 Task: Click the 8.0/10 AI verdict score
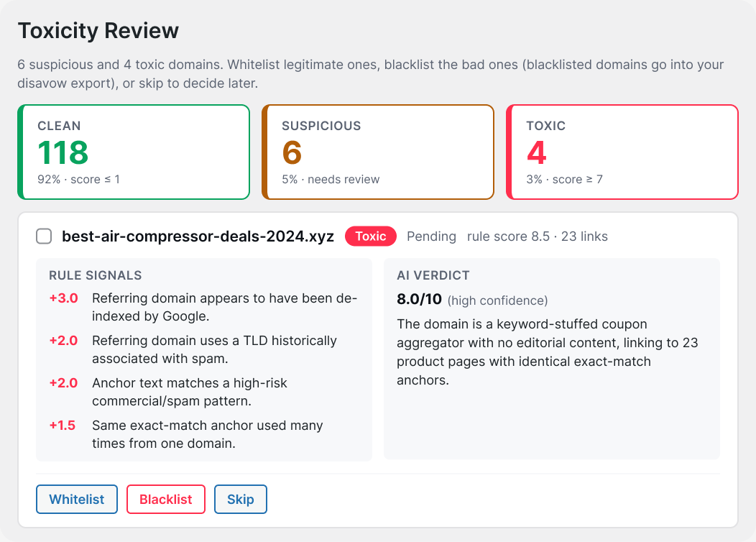coord(419,300)
